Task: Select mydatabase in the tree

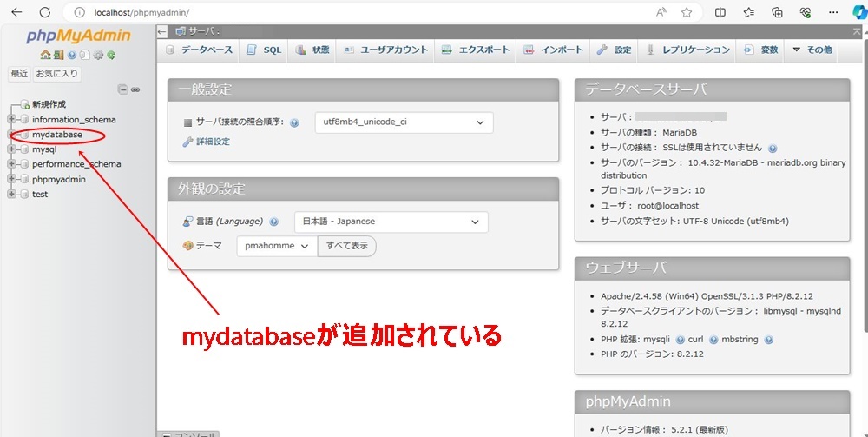Action: [57, 135]
